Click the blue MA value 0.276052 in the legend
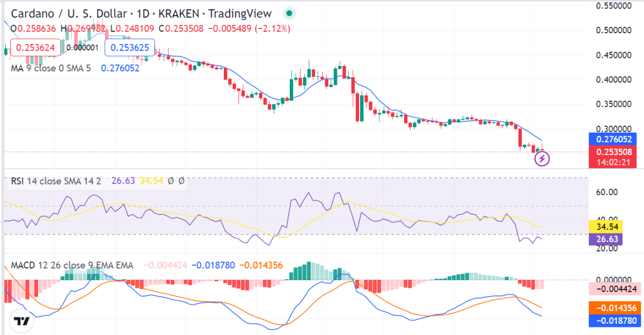 [120, 68]
